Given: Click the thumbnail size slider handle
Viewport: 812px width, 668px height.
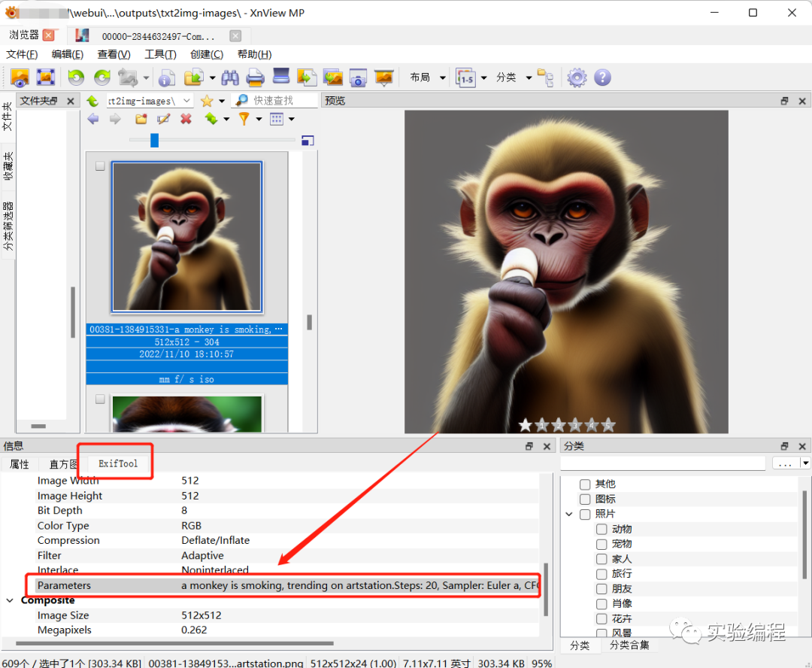Looking at the screenshot, I should pos(154,140).
